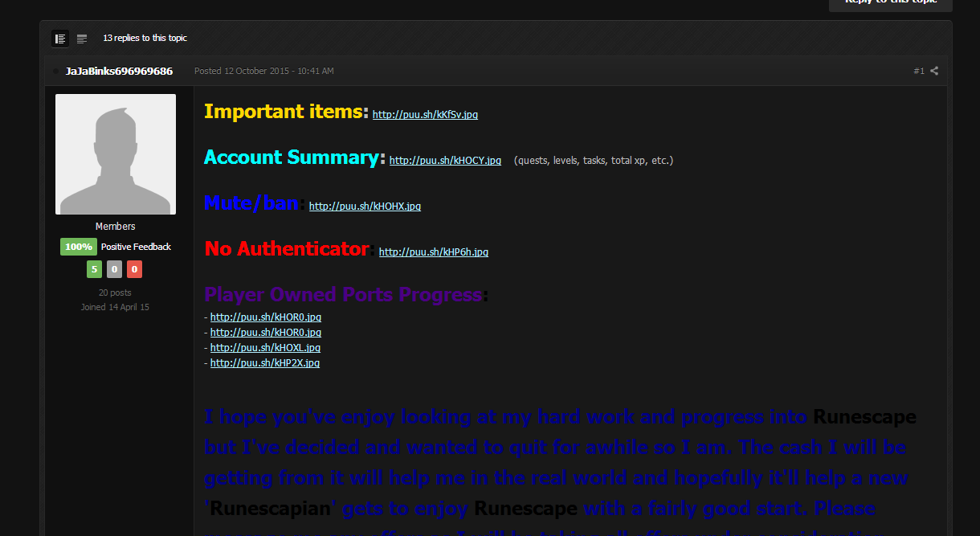Click the '20 posts' text
The height and width of the screenshot is (536, 980).
(x=115, y=293)
